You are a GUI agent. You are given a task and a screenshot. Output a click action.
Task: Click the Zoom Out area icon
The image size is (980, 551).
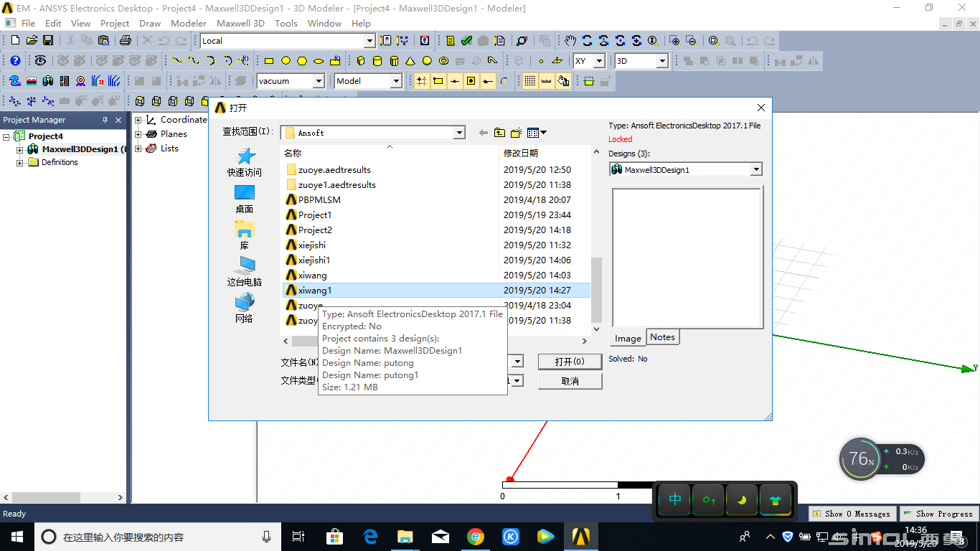pyautogui.click(x=691, y=41)
